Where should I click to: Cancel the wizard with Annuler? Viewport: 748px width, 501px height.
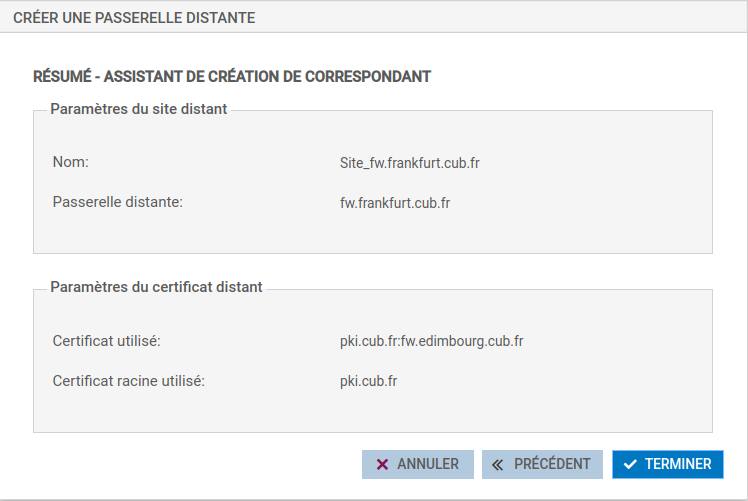tap(417, 465)
